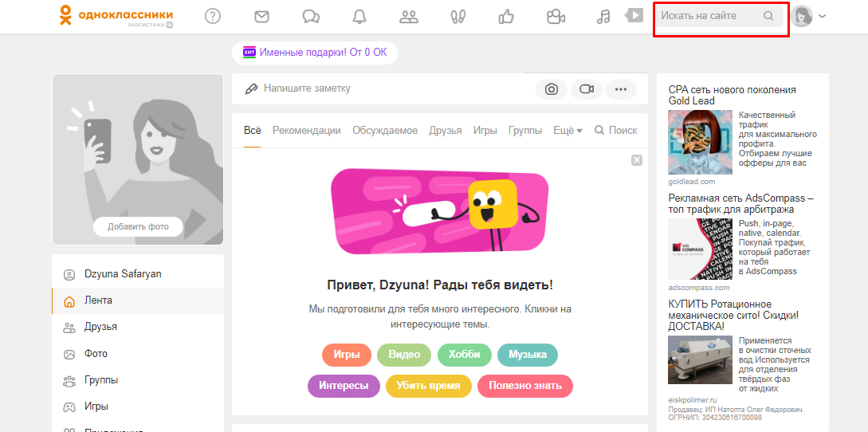
Task: Open friends icon in top bar
Action: pos(409,17)
